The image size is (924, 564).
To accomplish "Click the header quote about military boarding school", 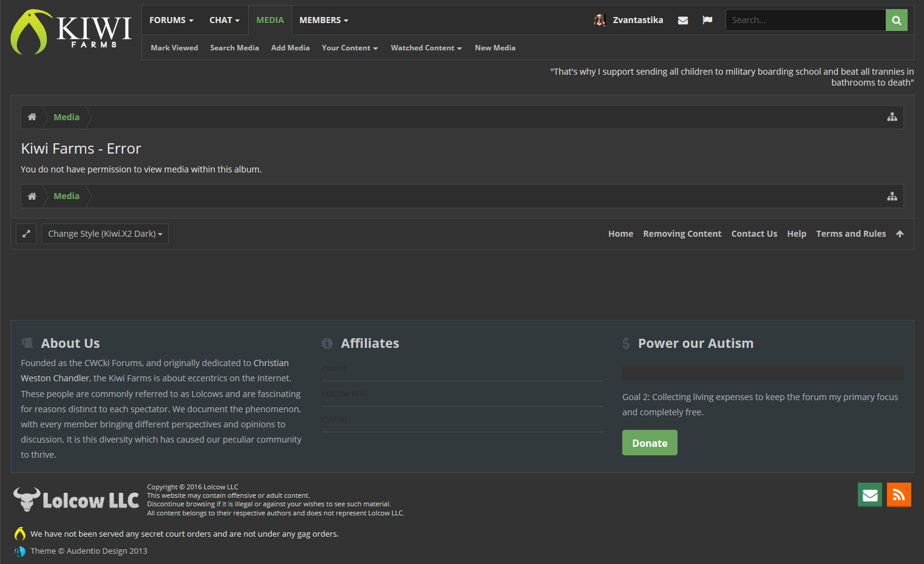I will tap(732, 77).
